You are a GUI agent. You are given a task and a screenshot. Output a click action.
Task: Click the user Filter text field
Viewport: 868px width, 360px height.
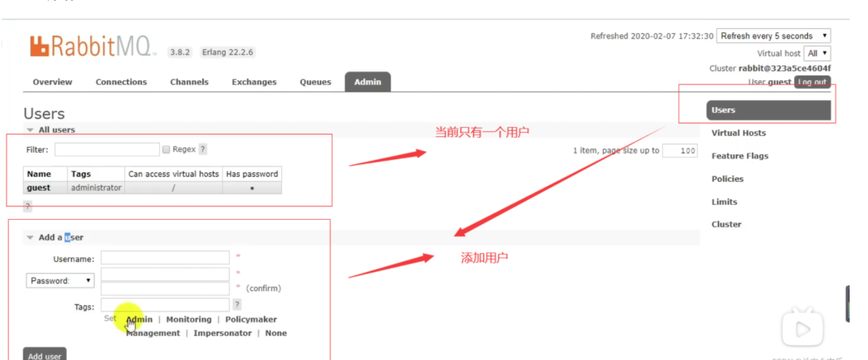coord(107,149)
